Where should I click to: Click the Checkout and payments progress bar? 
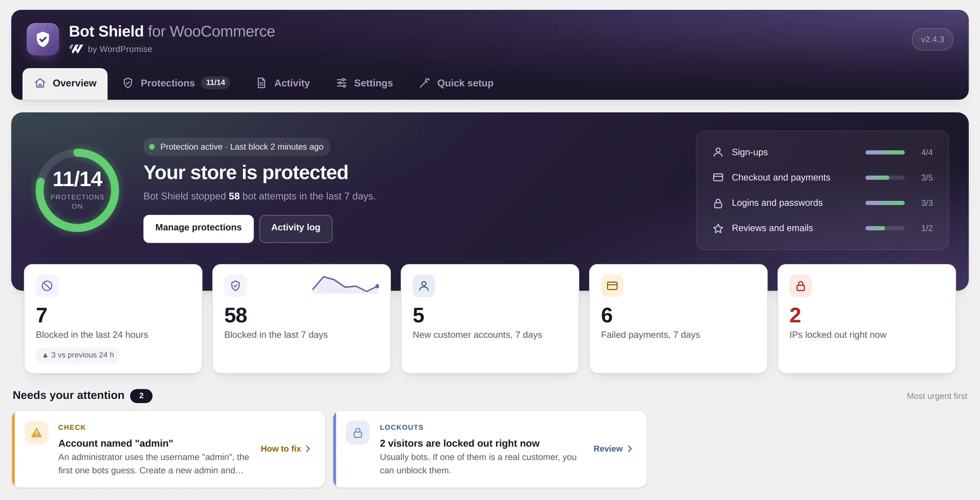point(885,177)
